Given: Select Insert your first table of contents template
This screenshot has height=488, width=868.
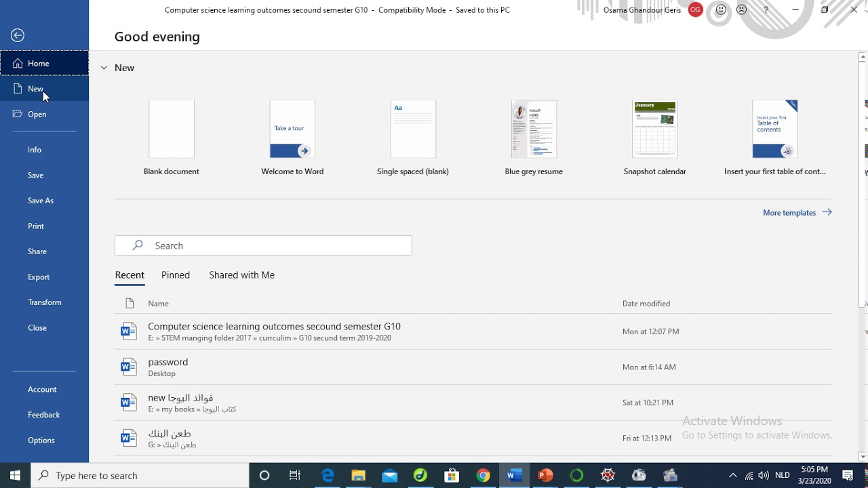Looking at the screenshot, I should point(775,138).
